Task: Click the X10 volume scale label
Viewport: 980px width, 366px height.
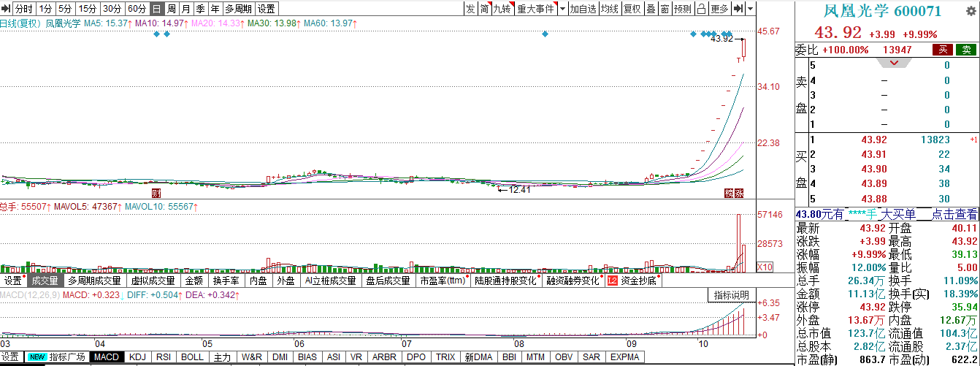Action: (x=765, y=267)
